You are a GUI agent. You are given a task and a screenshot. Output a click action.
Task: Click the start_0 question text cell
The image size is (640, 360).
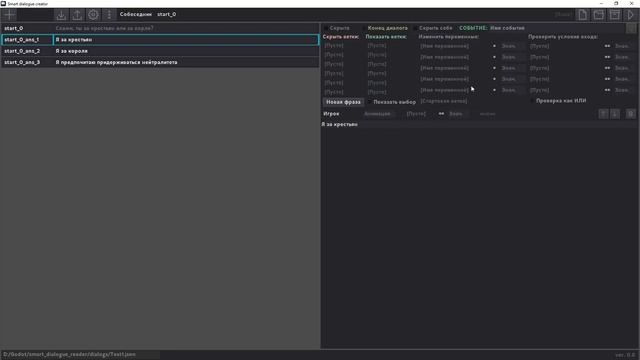[x=186, y=28]
